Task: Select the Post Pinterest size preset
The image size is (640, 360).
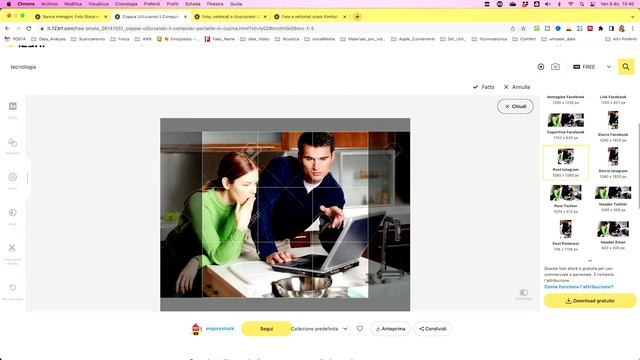Action: (565, 236)
